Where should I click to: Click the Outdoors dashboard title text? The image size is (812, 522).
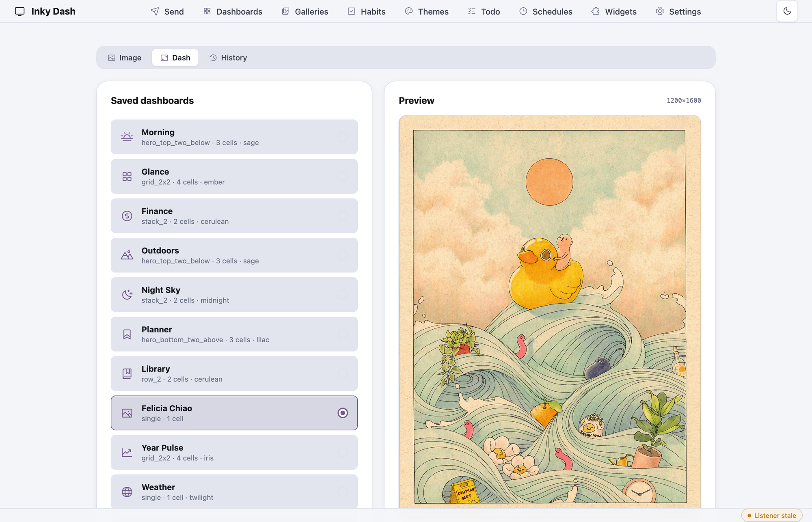coord(160,250)
